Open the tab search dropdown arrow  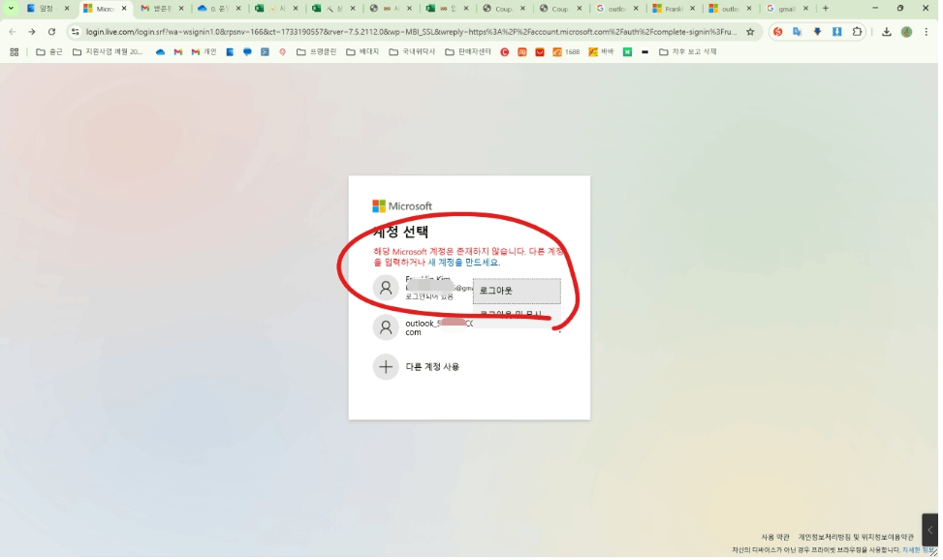(x=11, y=9)
